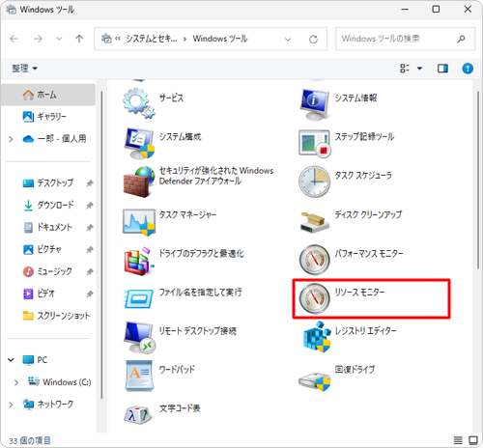Click the 33 個の項目 status text
The width and height of the screenshot is (483, 448).
(x=30, y=440)
